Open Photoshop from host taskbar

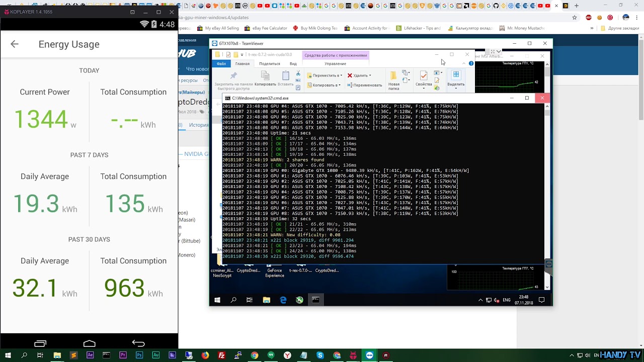coord(139,355)
